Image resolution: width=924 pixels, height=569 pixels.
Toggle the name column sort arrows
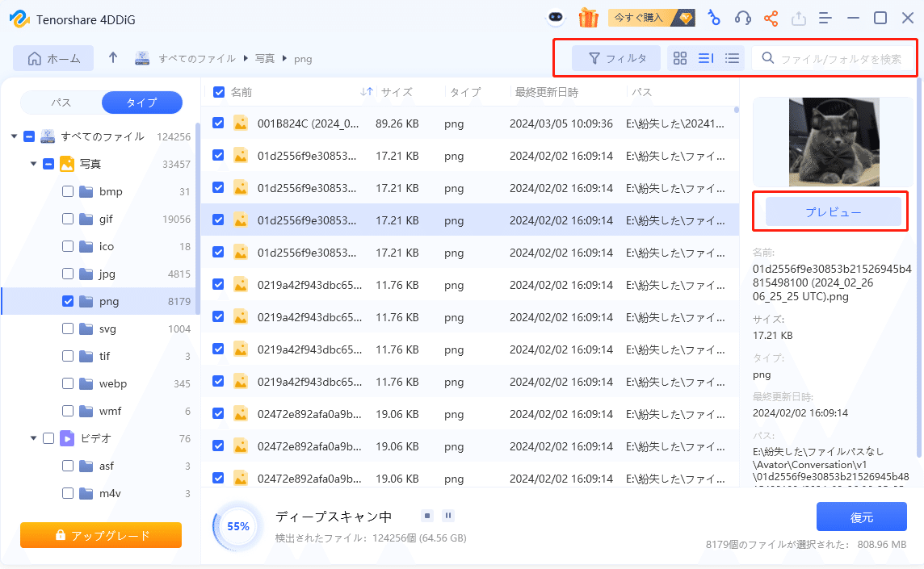pyautogui.click(x=367, y=92)
